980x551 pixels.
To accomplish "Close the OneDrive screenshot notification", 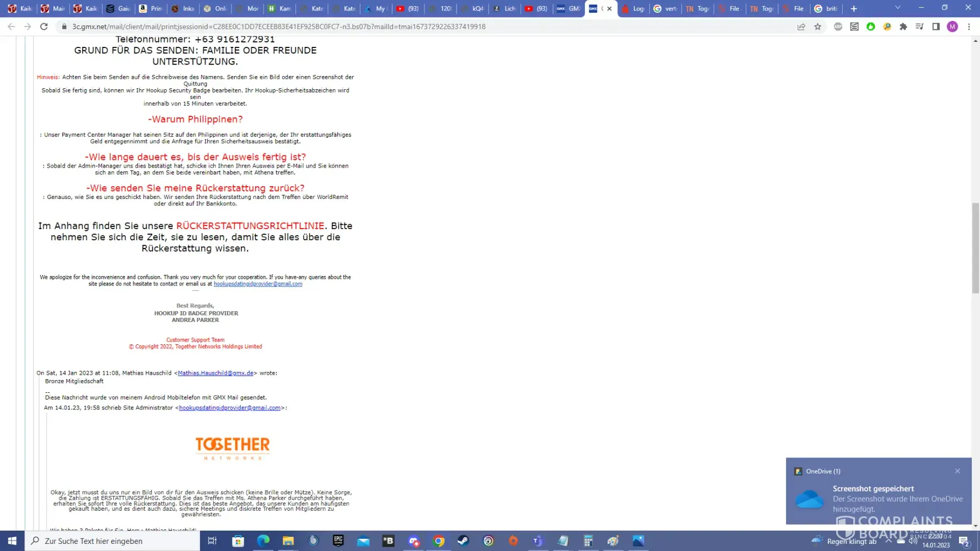I will click(957, 471).
